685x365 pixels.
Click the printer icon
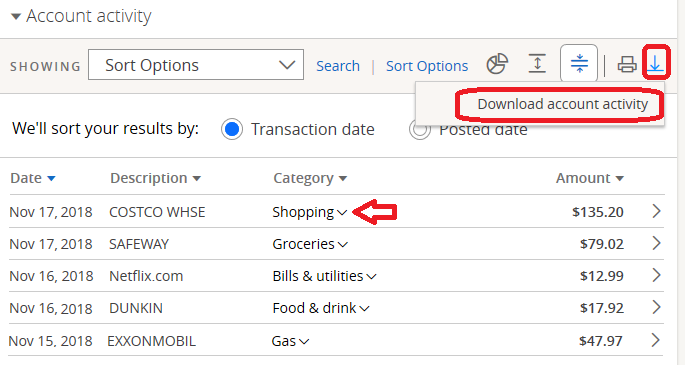click(x=627, y=65)
